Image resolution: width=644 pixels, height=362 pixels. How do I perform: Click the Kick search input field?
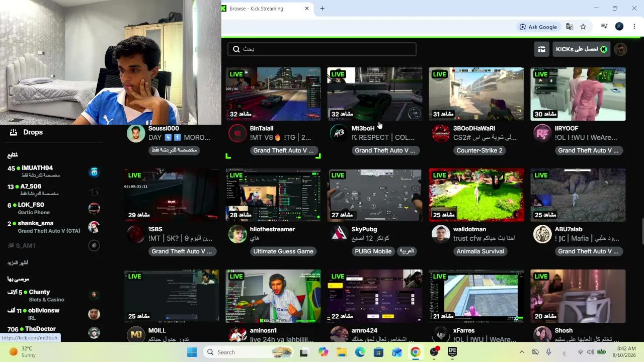coord(322,49)
